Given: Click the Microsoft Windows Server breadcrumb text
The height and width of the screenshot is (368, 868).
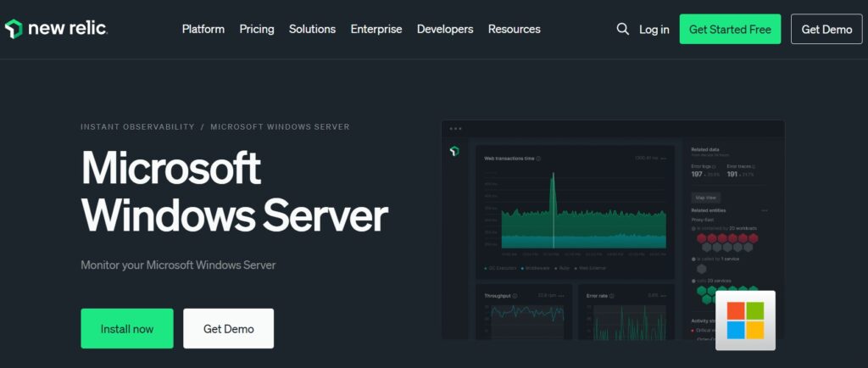Looking at the screenshot, I should pyautogui.click(x=280, y=126).
